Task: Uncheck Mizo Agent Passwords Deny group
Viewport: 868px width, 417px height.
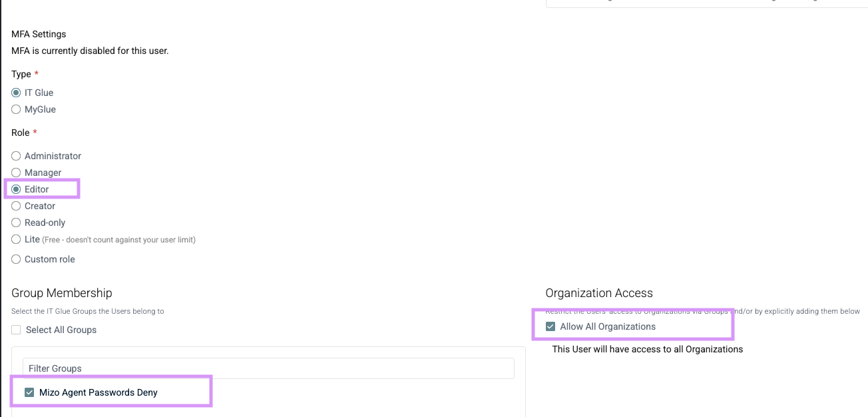Action: click(x=29, y=392)
